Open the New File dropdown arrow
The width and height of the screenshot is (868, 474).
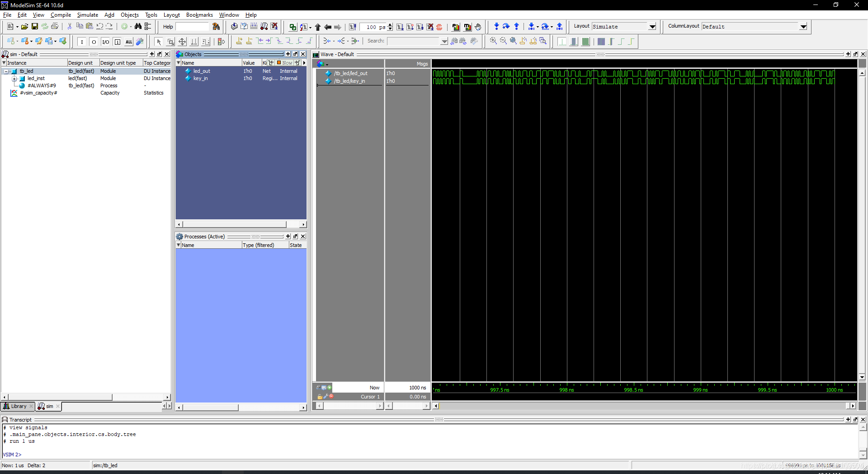(17, 27)
